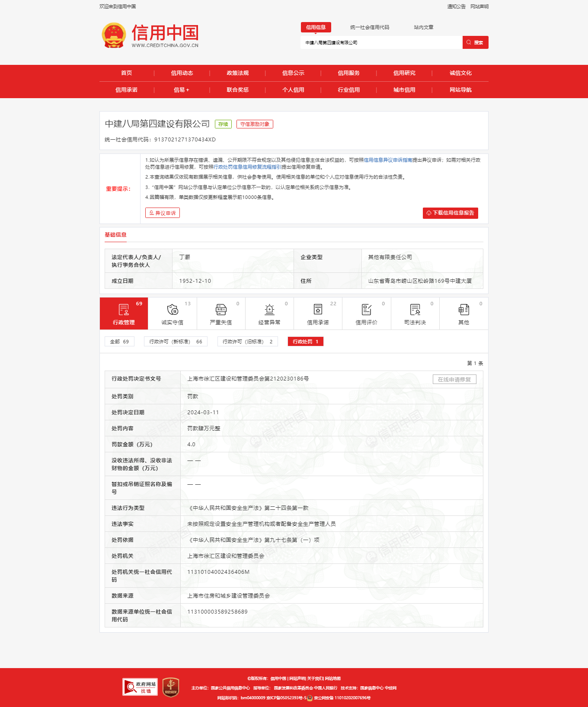The height and width of the screenshot is (707, 588).
Task: Click penalty date 2024-03-11
Action: [x=203, y=413]
